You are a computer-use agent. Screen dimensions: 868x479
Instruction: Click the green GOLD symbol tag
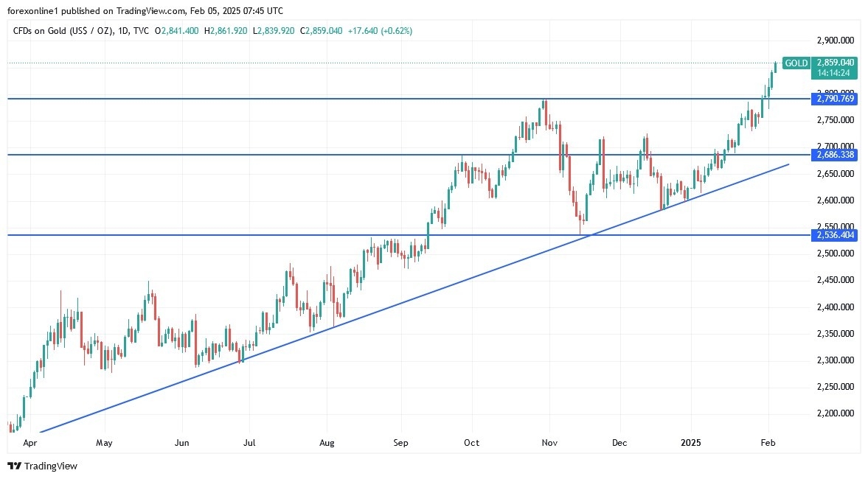point(796,63)
